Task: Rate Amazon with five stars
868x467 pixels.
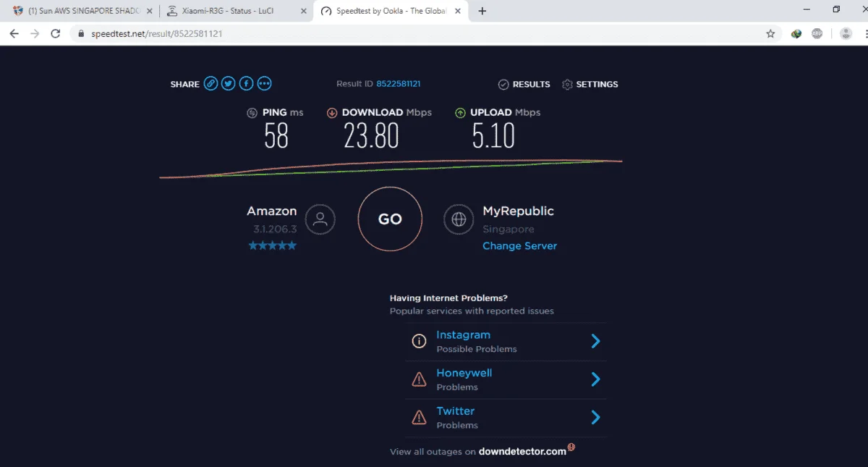Action: point(272,246)
